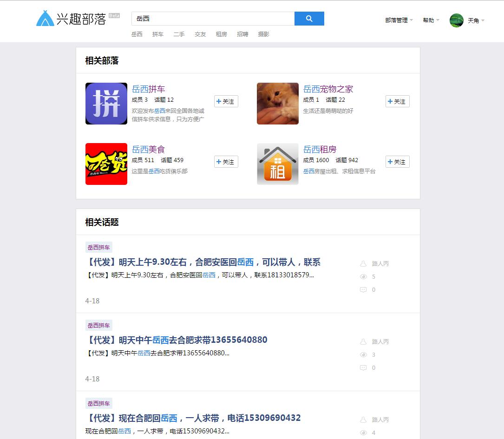The height and width of the screenshot is (439, 504).
Task: Click 岳西拼车 tag above 13655640880 post
Action: [98, 326]
